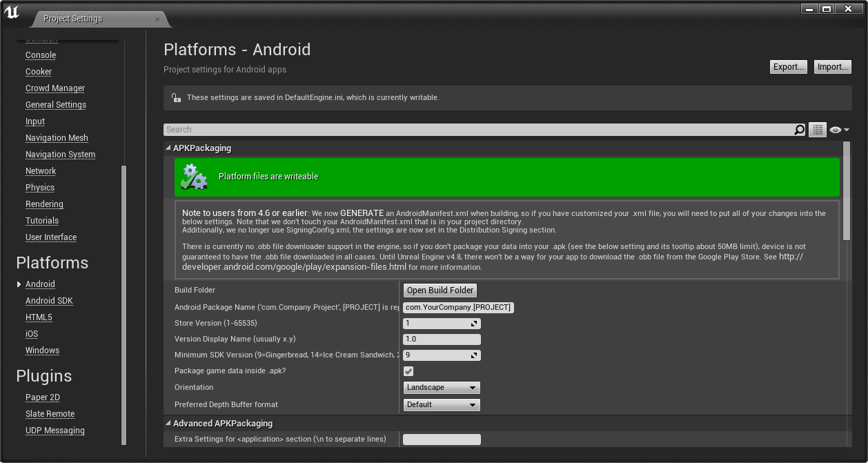868x463 pixels.
Task: Open the Rendering settings category
Action: (x=44, y=204)
